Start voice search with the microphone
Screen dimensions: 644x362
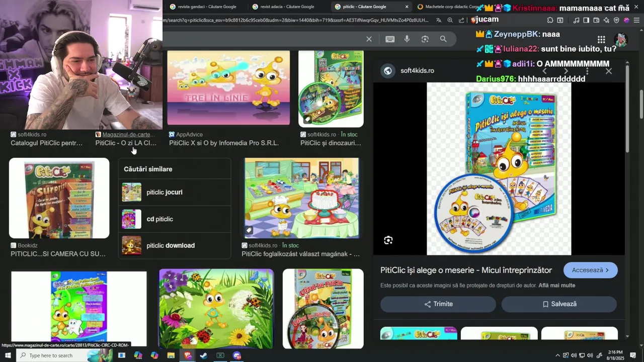point(407,39)
